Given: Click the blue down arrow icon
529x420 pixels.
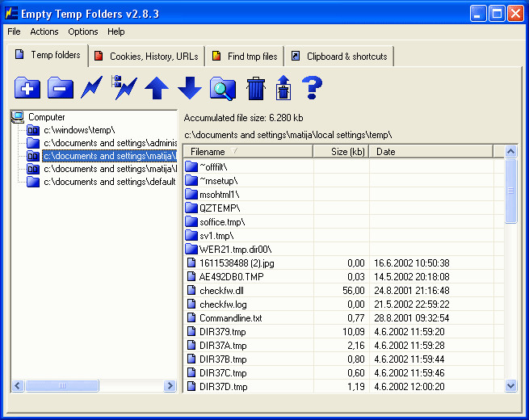Looking at the screenshot, I should coord(190,88).
